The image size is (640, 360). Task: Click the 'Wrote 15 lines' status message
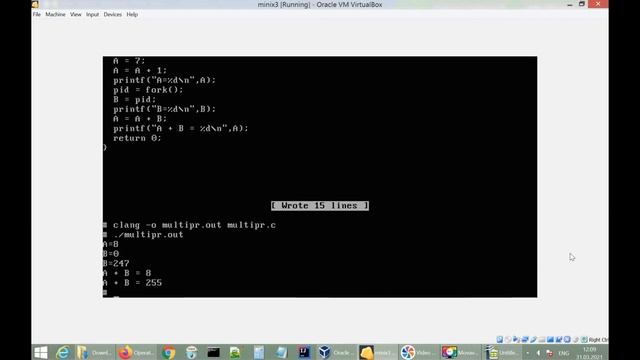(x=320, y=206)
